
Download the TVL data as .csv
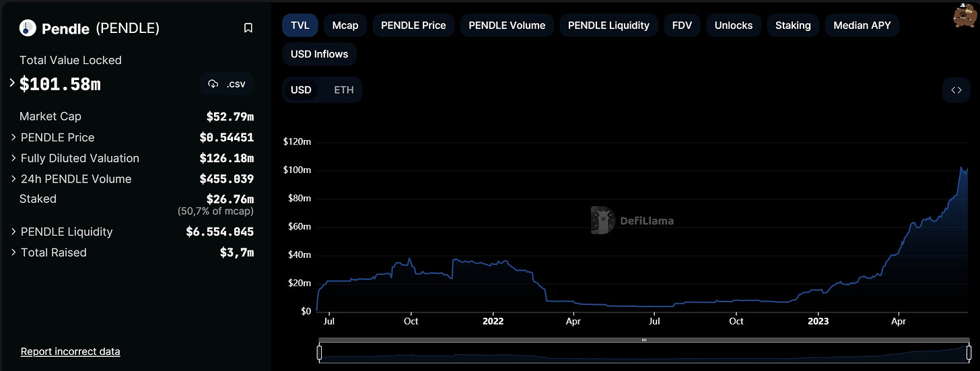tap(227, 84)
